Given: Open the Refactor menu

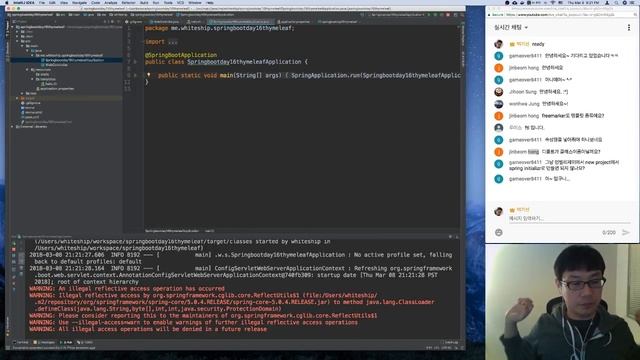Looking at the screenshot, I should (128, 3).
